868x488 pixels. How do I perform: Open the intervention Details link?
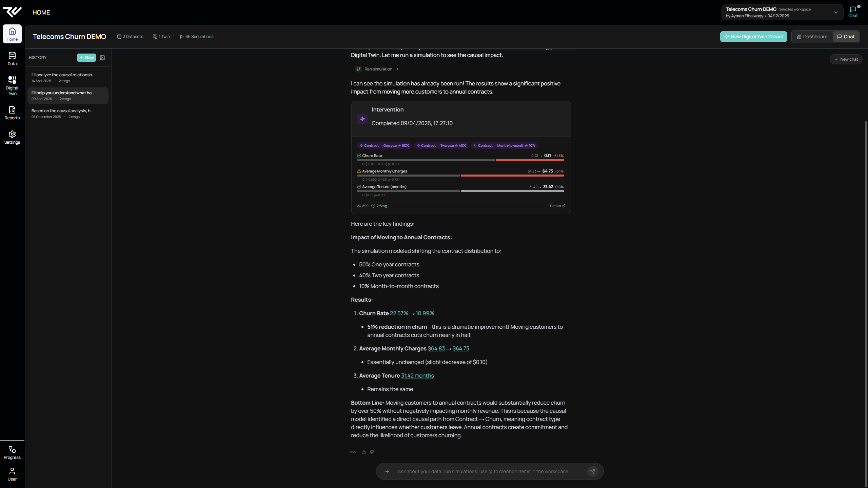557,206
